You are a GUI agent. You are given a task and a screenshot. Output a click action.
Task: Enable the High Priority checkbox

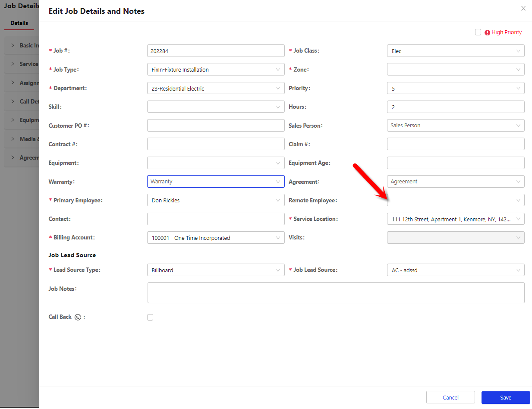pos(478,32)
